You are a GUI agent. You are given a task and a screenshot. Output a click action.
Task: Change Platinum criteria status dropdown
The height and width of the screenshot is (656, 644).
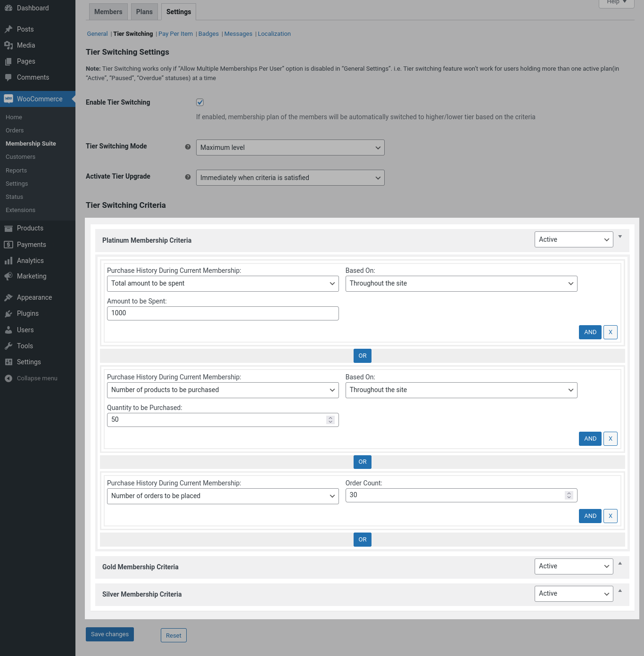(573, 239)
